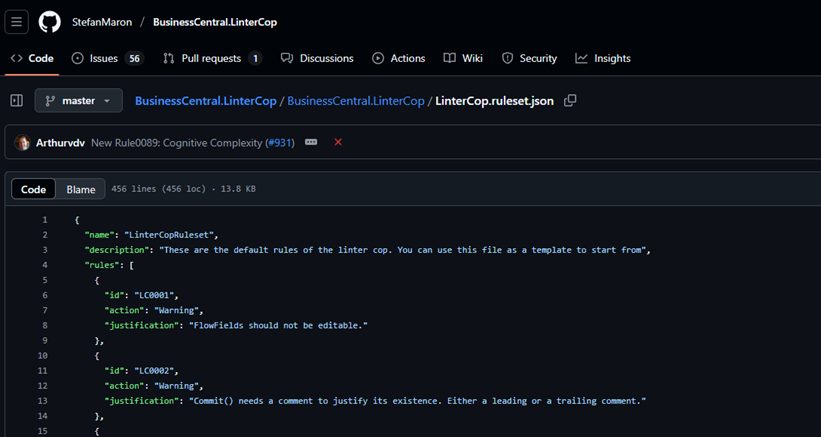Open the hamburger navigation menu
This screenshot has width=821, height=437.
click(17, 22)
